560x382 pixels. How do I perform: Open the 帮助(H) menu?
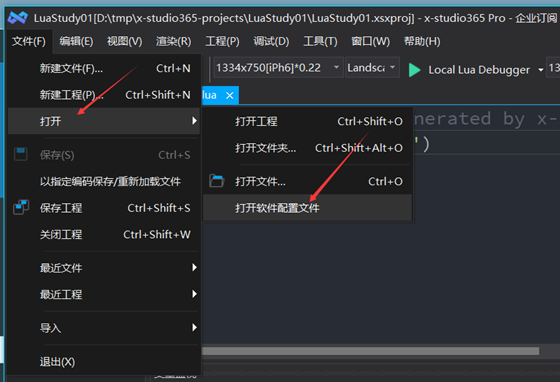point(422,41)
